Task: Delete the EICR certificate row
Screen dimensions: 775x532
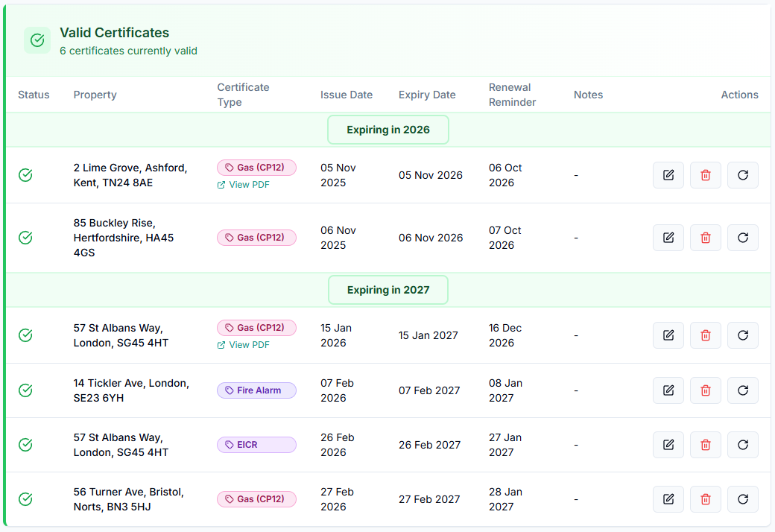Action: [x=706, y=445]
